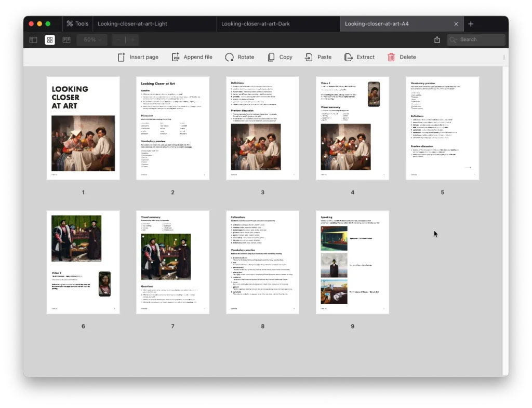Close the Looking-closer-at-art-A4 tab

pos(456,24)
